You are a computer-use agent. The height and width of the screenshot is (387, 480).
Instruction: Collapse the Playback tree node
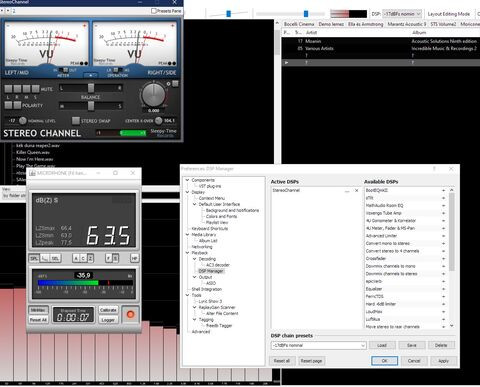pyautogui.click(x=187, y=253)
